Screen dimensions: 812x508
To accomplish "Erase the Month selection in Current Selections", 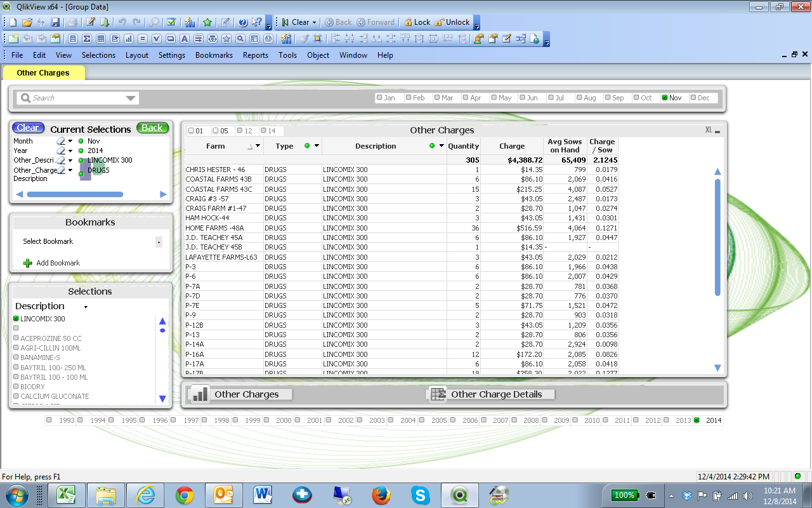I will (x=61, y=141).
